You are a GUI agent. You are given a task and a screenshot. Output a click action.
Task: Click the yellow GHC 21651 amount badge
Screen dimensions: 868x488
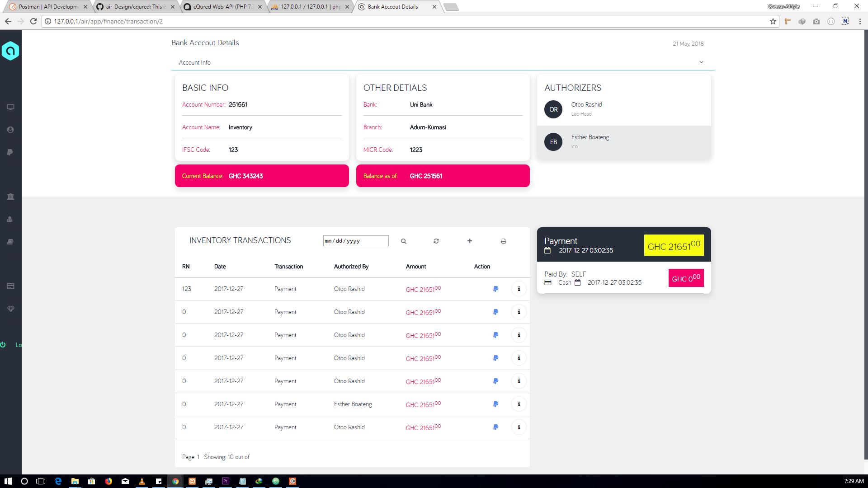click(674, 245)
